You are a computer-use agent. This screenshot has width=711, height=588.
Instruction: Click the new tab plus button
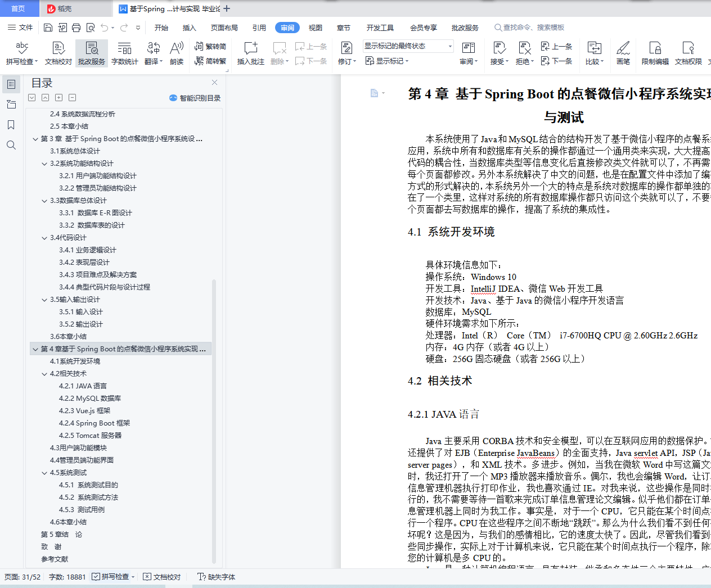coord(227,8)
